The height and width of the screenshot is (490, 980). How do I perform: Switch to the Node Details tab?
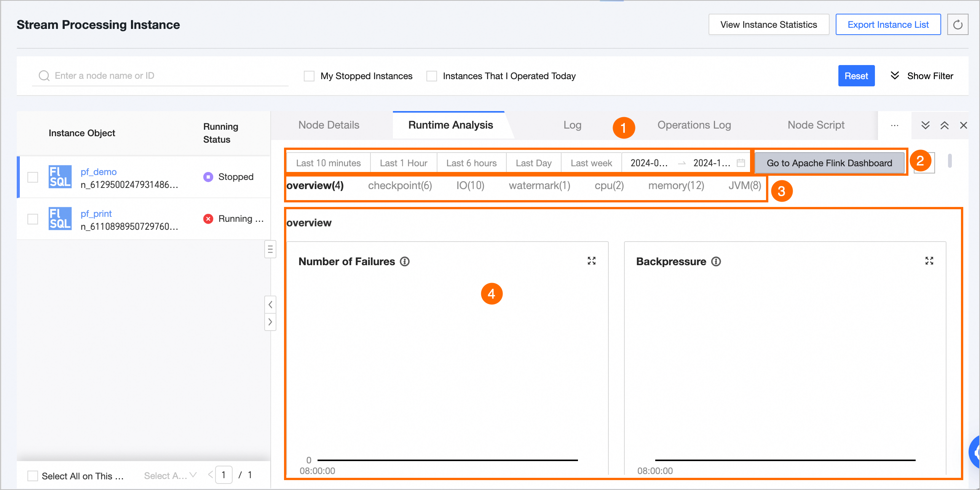pyautogui.click(x=329, y=125)
